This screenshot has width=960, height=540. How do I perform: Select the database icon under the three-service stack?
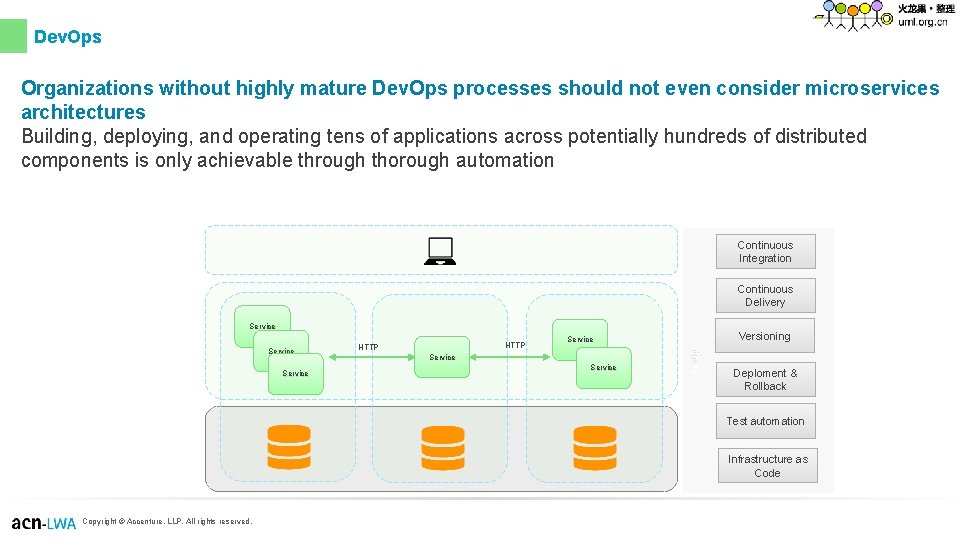[x=289, y=447]
